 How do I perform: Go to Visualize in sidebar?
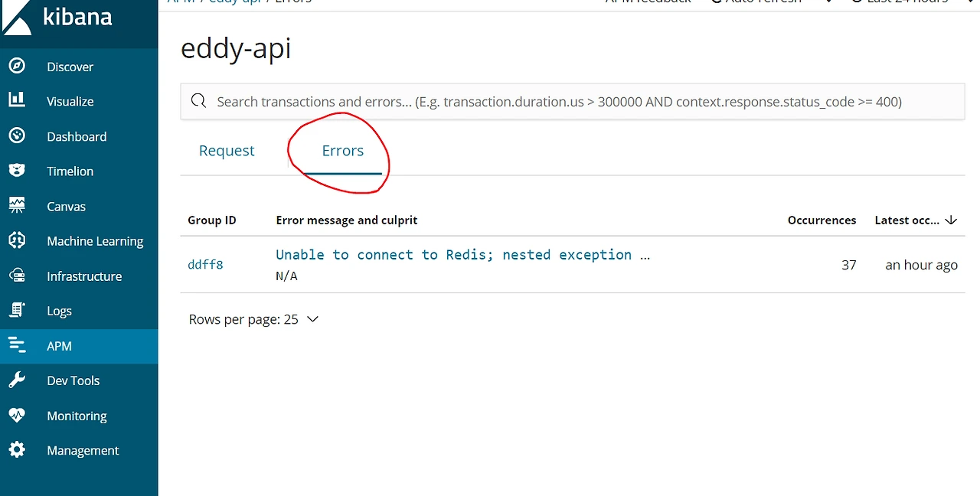(70, 101)
